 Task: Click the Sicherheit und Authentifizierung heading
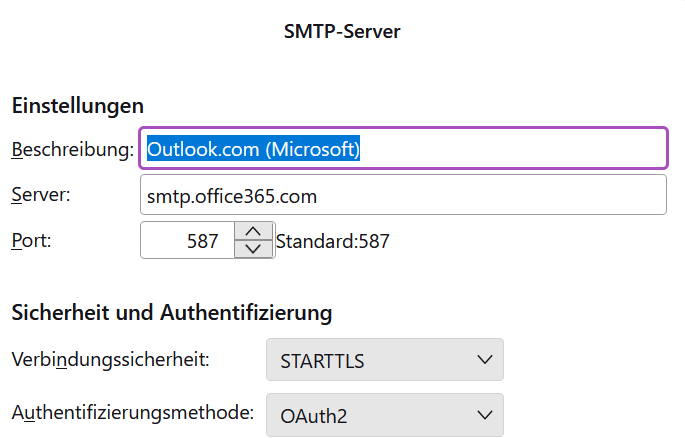[x=171, y=312]
